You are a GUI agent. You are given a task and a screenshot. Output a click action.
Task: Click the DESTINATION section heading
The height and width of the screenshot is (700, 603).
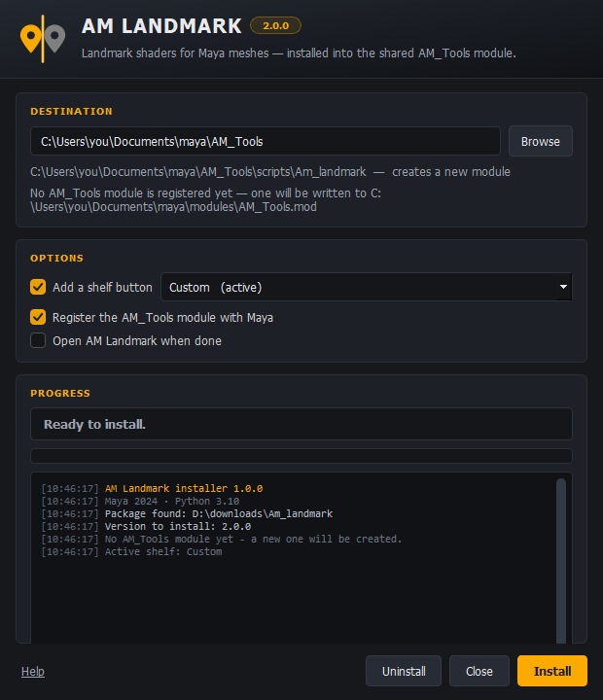coord(71,111)
